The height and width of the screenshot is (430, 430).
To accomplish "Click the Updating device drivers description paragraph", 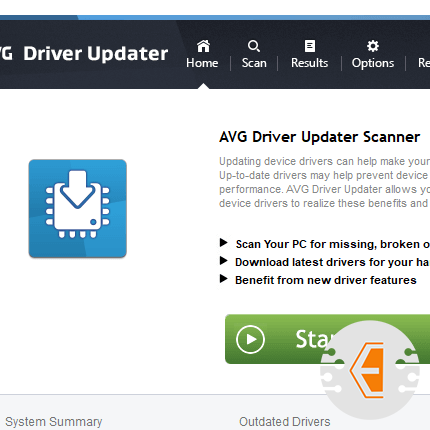I will 324,182.
